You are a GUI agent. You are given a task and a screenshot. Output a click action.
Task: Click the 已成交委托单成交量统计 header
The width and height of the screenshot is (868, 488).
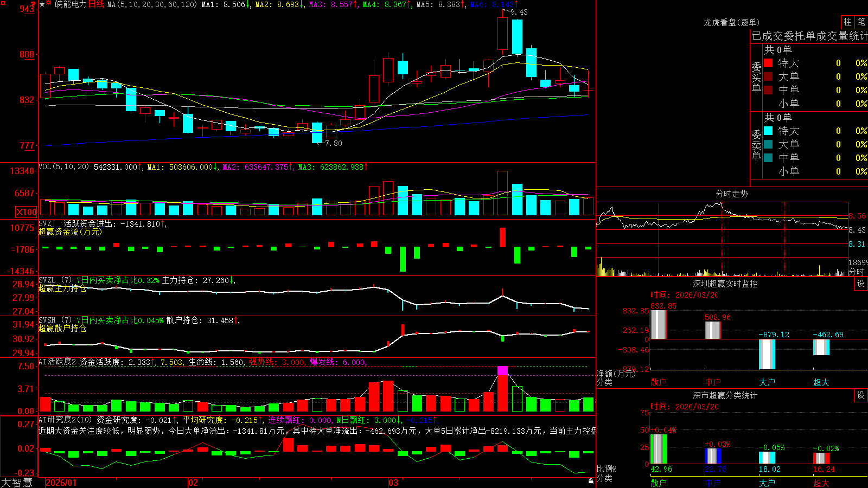(x=809, y=36)
